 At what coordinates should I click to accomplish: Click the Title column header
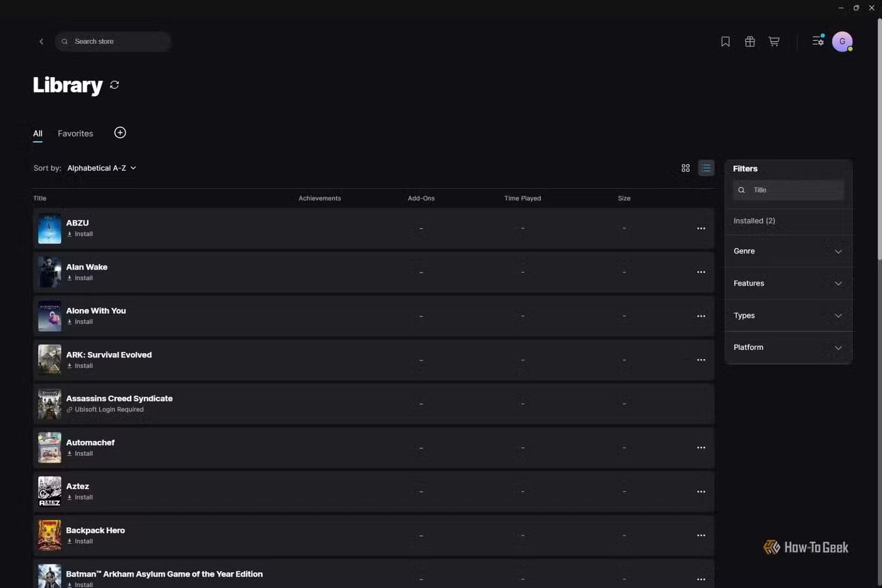tap(40, 198)
